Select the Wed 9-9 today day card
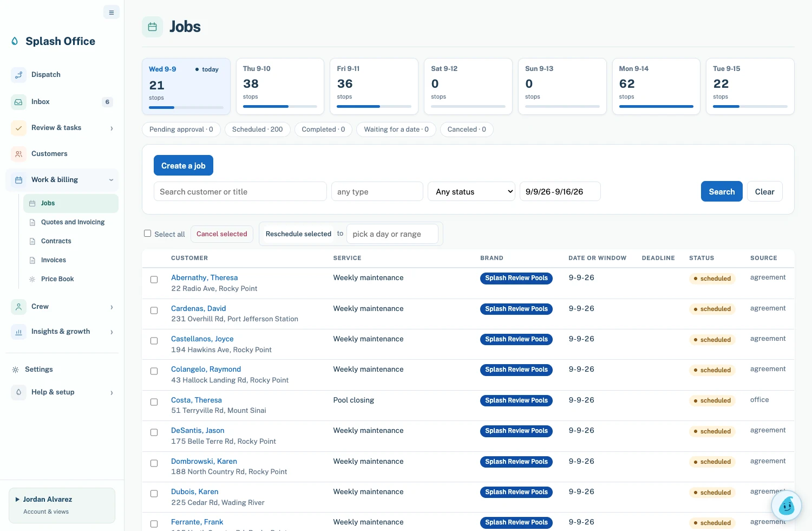This screenshot has height=531, width=812. [x=186, y=87]
